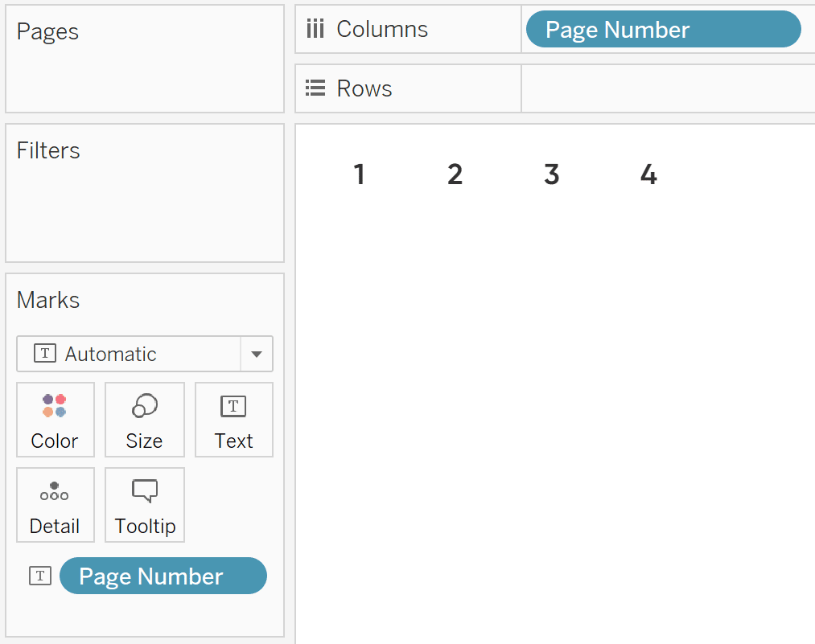Click the Rows shelf icon
Viewport: 815px width, 644px height.
(315, 88)
